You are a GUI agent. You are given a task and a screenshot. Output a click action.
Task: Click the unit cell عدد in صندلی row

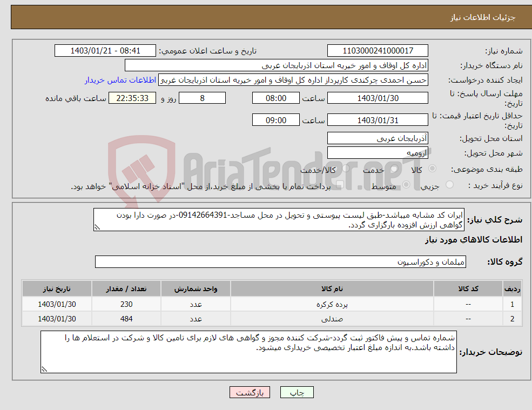(196, 319)
